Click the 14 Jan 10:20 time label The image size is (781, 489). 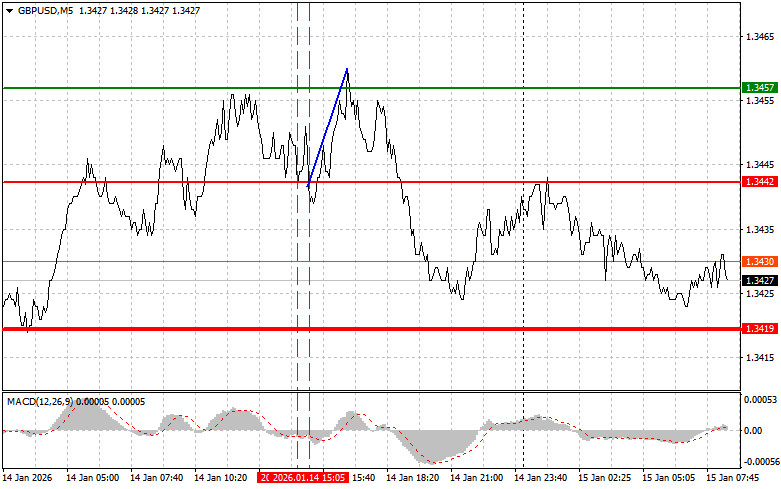(x=221, y=478)
